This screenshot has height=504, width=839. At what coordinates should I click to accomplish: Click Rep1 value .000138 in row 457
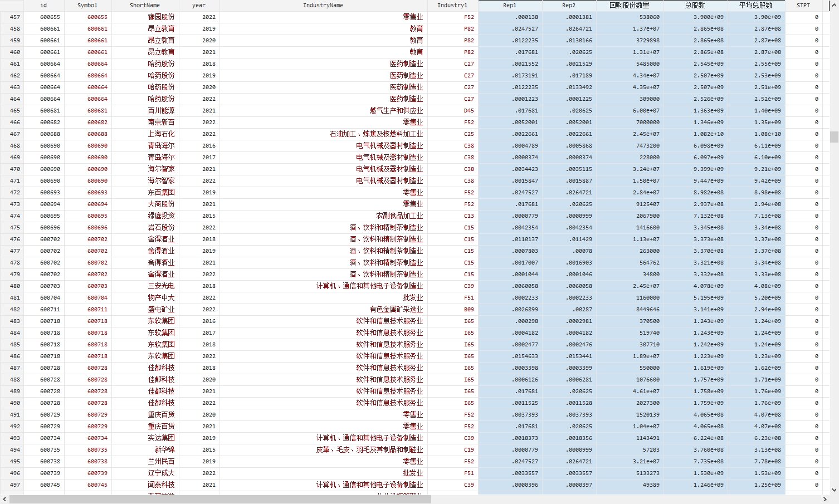pyautogui.click(x=526, y=17)
